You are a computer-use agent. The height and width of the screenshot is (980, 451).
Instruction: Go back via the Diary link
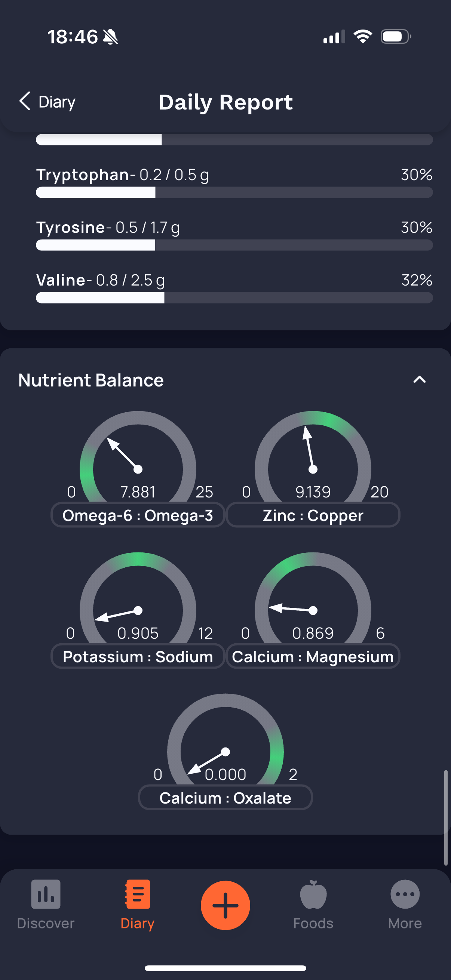click(x=57, y=102)
